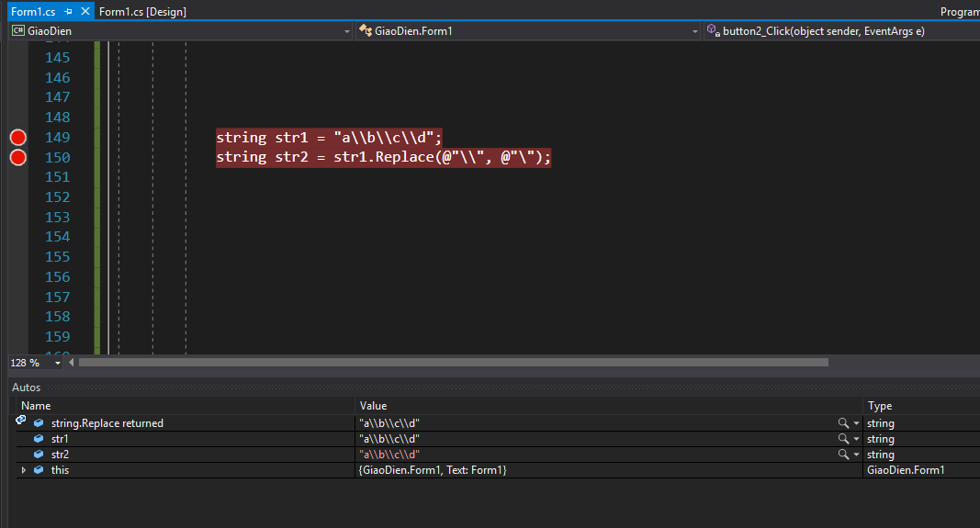Open the GiaoDien.Form1 class dropdown
Screen dimensions: 980x528
coord(694,31)
